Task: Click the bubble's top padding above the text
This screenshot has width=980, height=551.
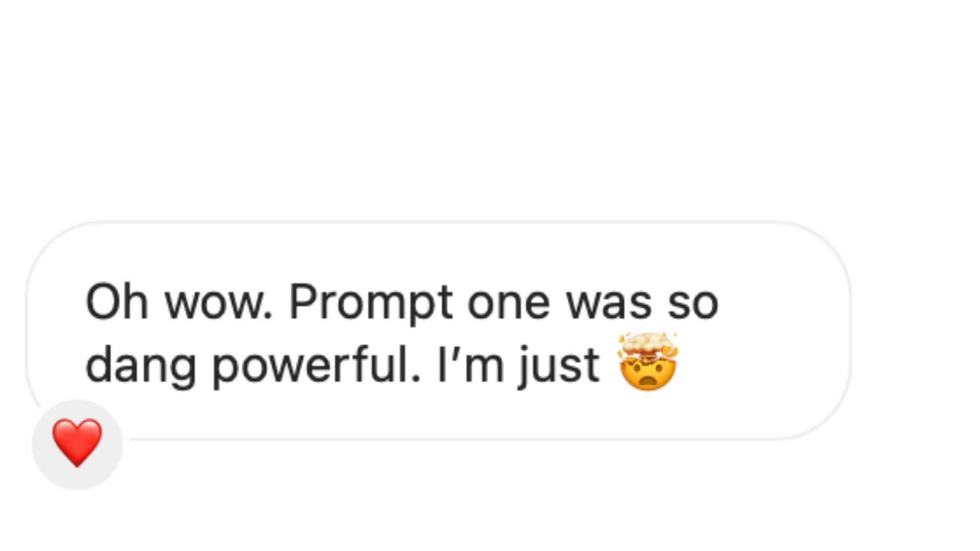Action: [439, 250]
